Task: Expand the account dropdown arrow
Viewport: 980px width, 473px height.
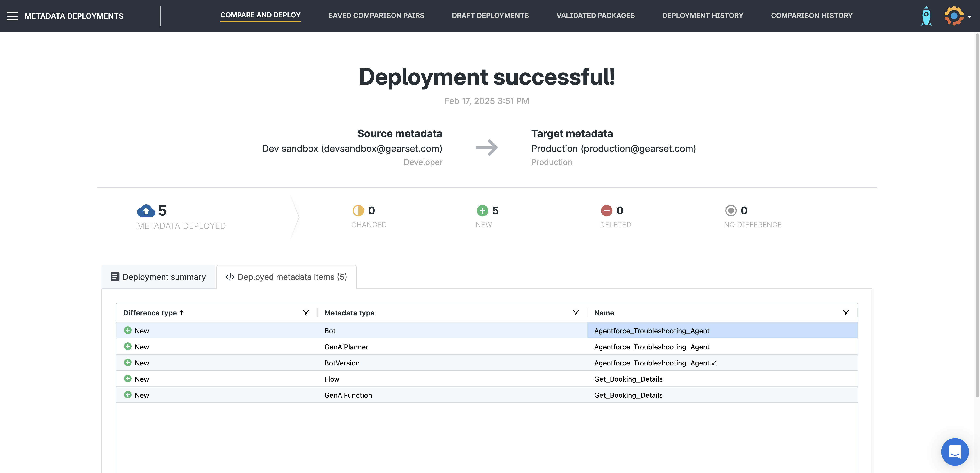Action: pos(969,17)
